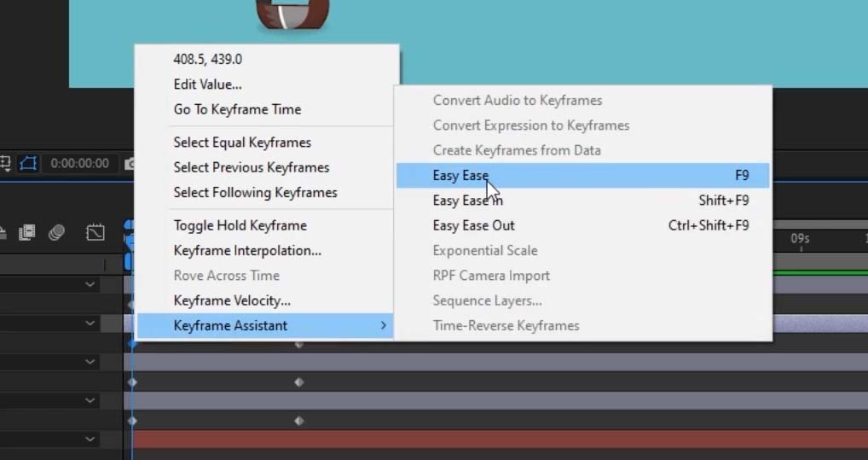Viewport: 868px width, 460px height.
Task: Choose Select Following Keyframes
Action: [264, 192]
